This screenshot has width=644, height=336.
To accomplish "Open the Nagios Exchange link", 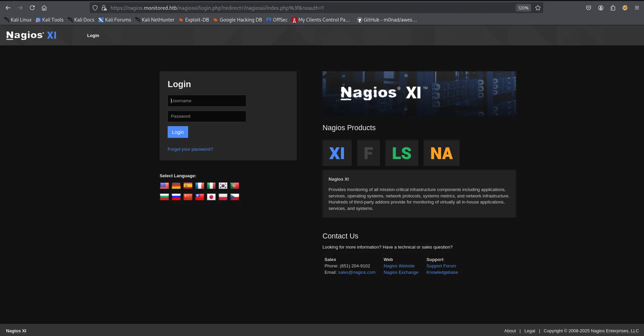I will 401,272.
